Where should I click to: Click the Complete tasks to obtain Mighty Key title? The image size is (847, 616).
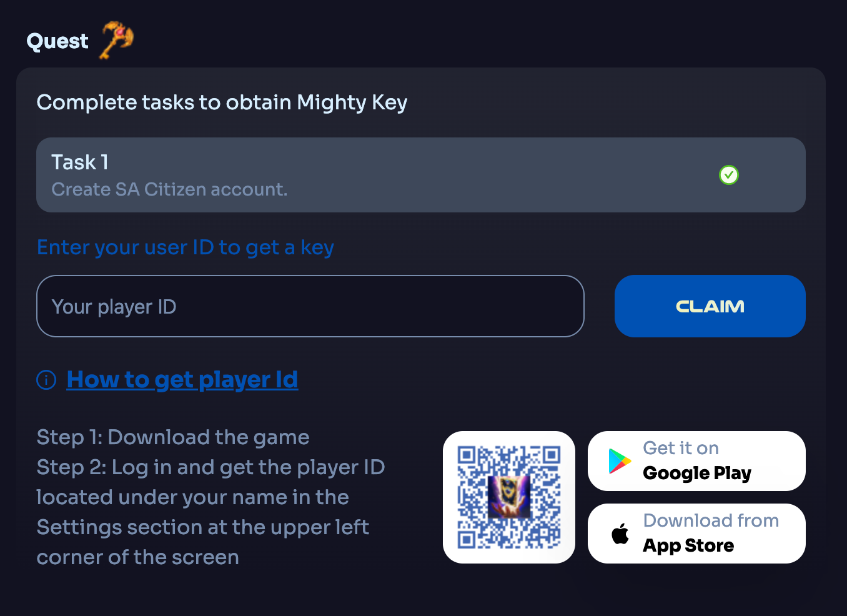222,102
